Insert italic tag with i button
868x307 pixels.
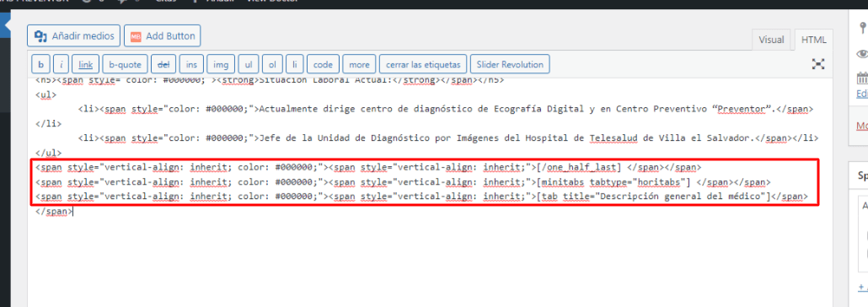61,64
